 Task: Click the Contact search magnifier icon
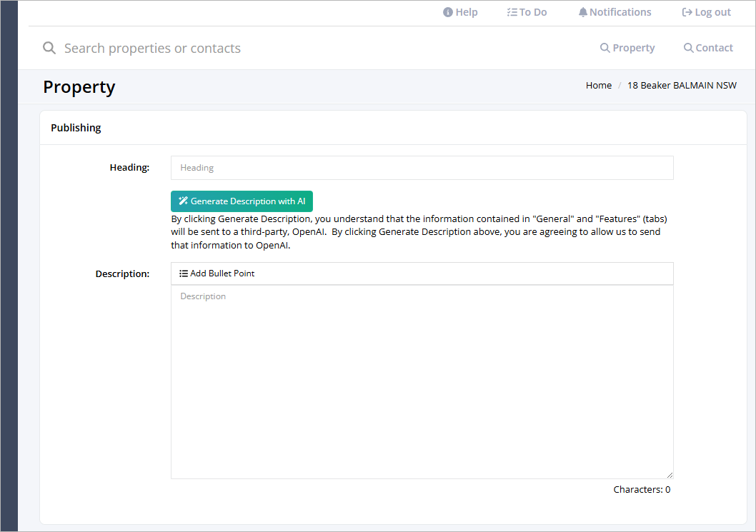pos(689,48)
